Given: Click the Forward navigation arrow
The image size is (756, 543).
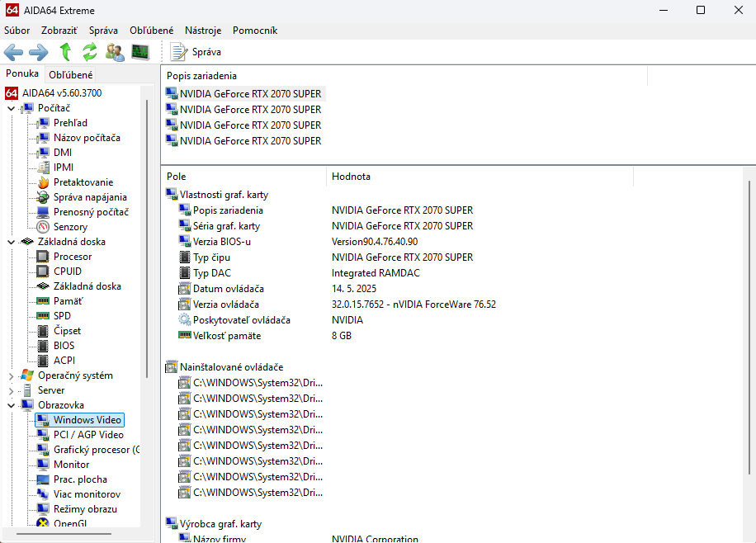Looking at the screenshot, I should [39, 52].
